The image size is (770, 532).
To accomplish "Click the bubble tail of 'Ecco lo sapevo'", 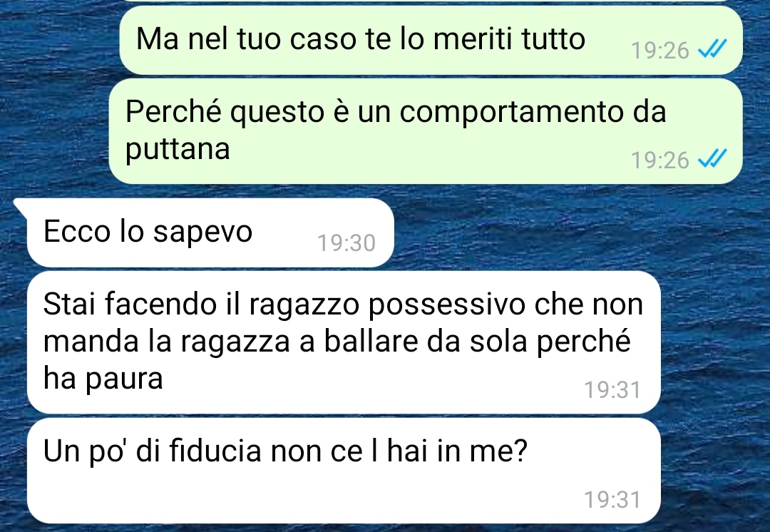I will pyautogui.click(x=21, y=206).
